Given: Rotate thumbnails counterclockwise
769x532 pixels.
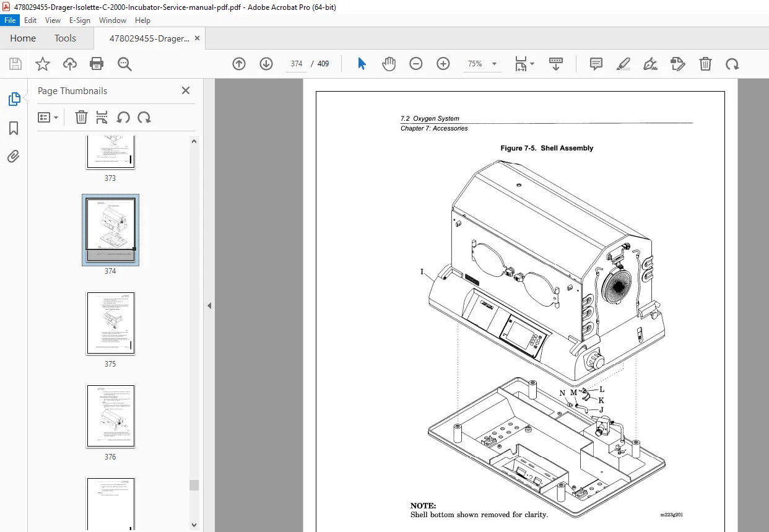Looking at the screenshot, I should coord(123,117).
